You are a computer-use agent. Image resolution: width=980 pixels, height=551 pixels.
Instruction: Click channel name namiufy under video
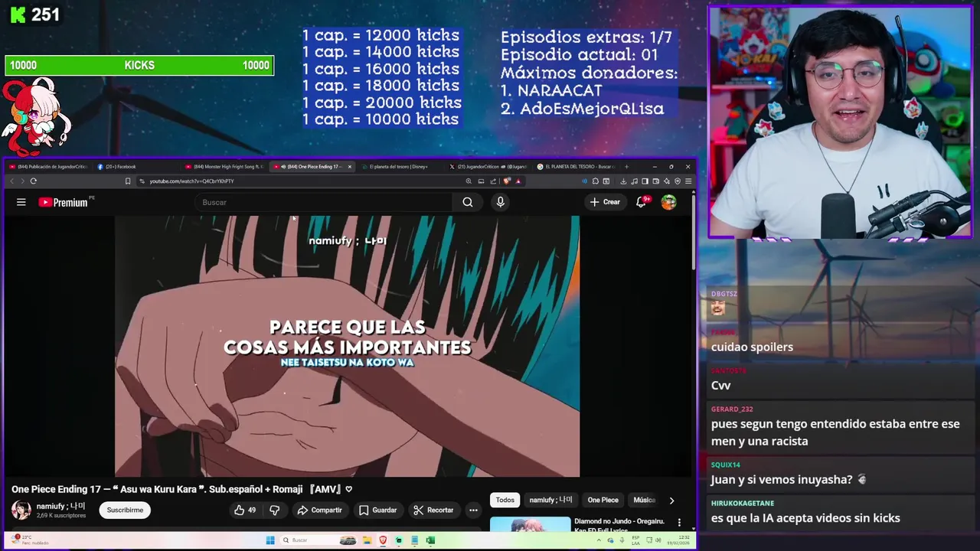click(60, 506)
